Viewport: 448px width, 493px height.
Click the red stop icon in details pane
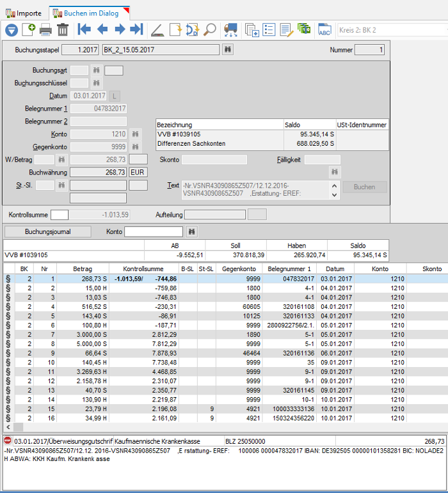[8, 441]
